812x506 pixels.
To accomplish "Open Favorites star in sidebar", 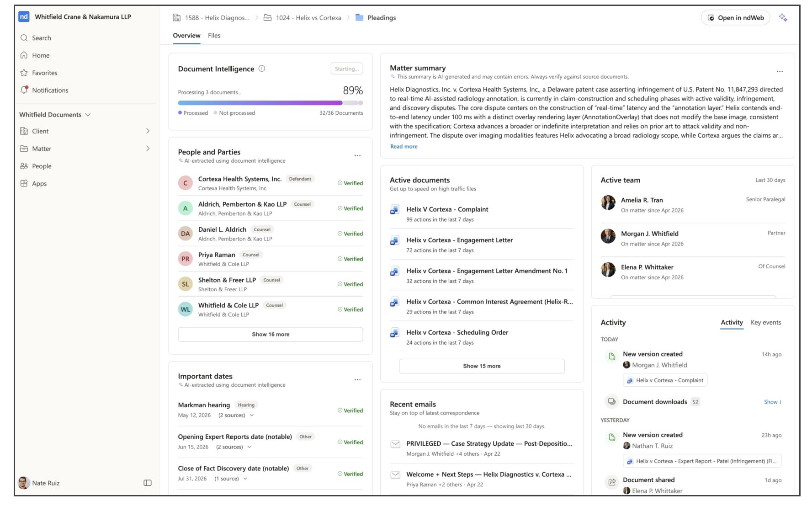I will coord(24,73).
